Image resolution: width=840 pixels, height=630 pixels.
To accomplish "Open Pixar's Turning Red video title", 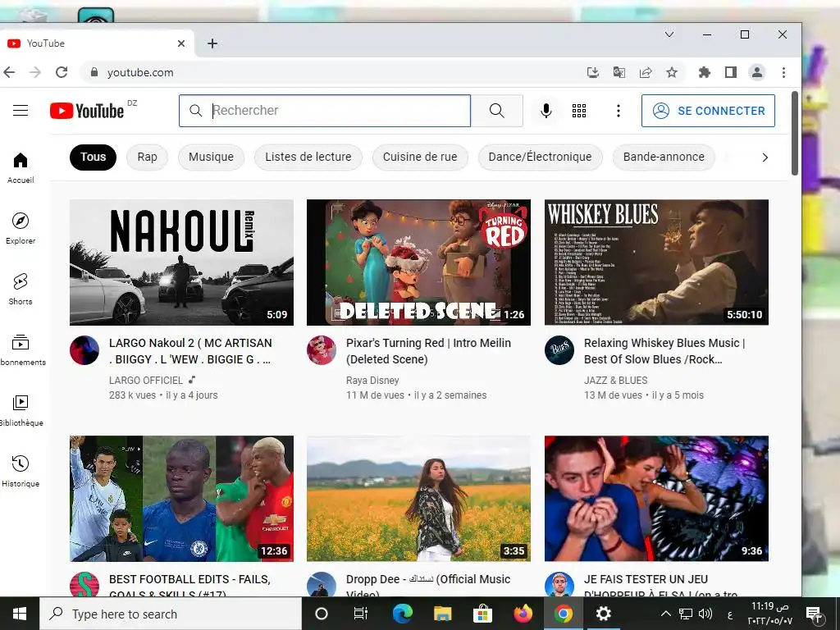I will 428,351.
